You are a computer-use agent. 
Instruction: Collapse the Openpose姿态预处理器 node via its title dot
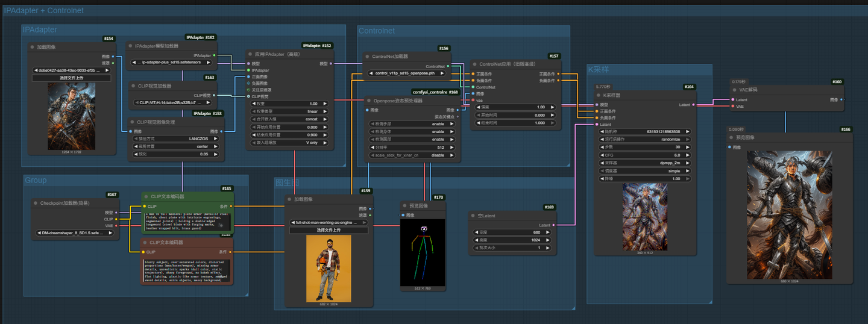click(x=369, y=101)
